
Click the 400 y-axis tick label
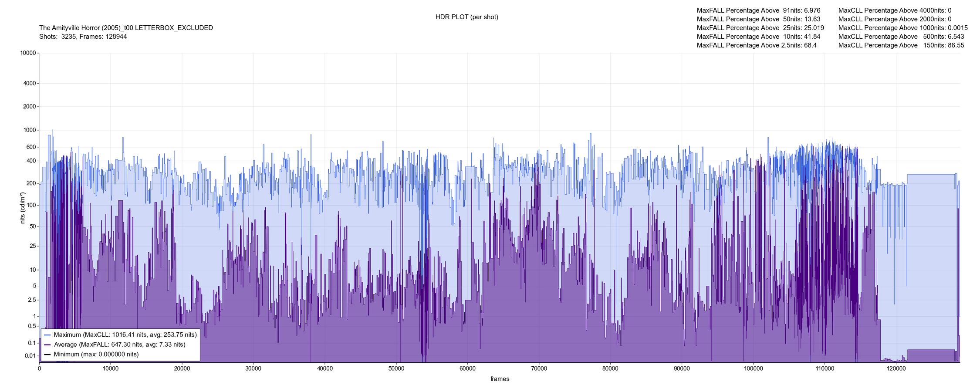click(x=31, y=161)
